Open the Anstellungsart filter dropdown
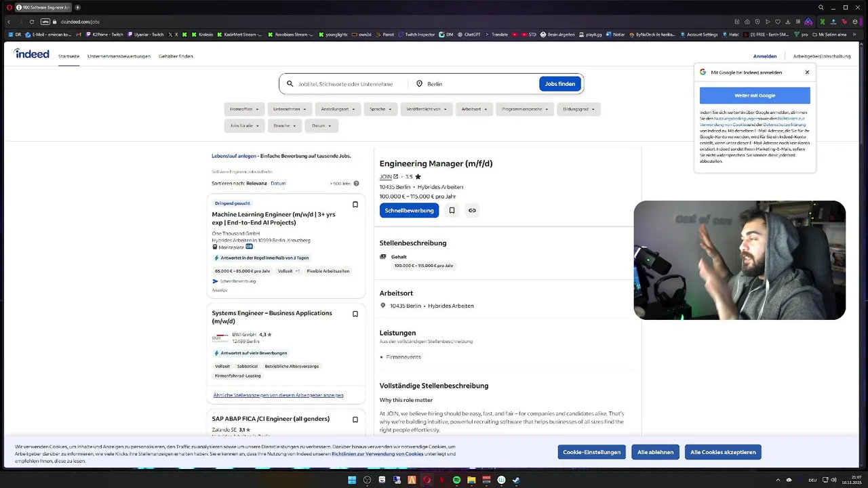Screen dimensions: 868x488 point(338,109)
